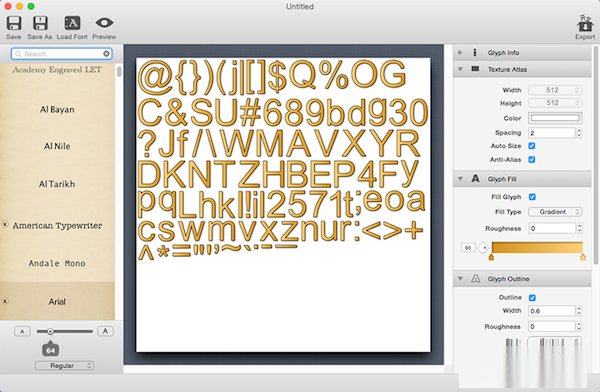Click the gradient color bar

click(x=537, y=247)
